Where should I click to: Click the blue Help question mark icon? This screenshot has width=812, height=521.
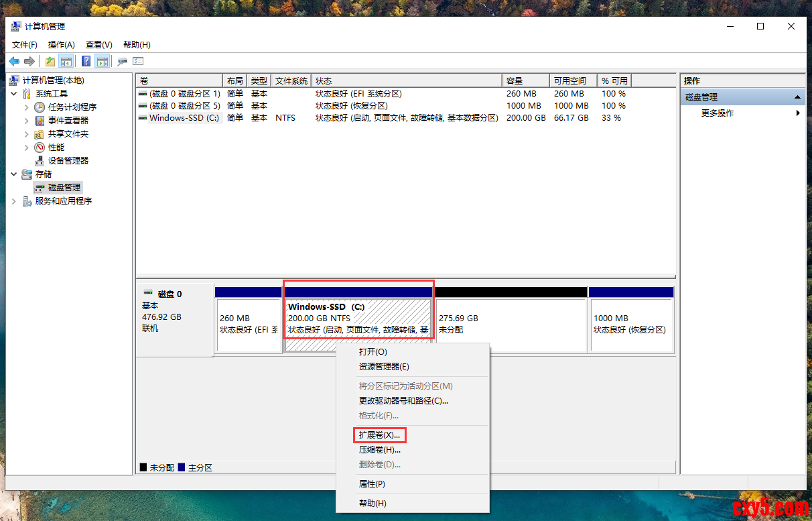point(86,62)
